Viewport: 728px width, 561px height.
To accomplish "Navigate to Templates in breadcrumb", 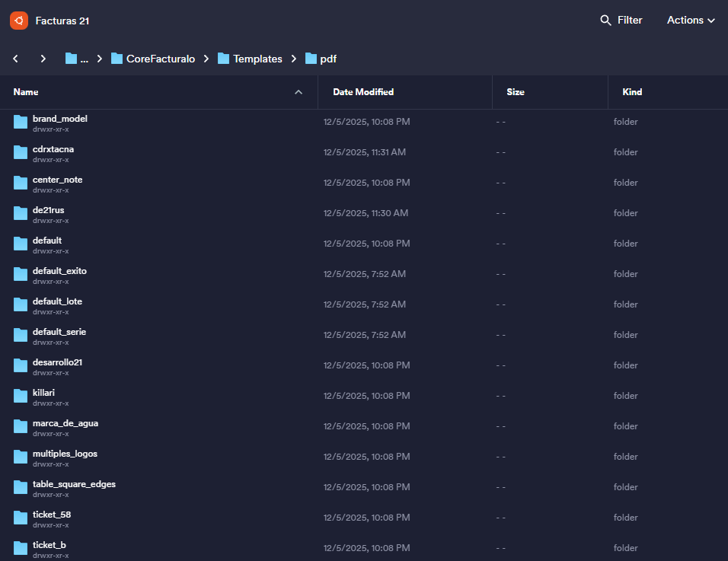I will click(250, 59).
